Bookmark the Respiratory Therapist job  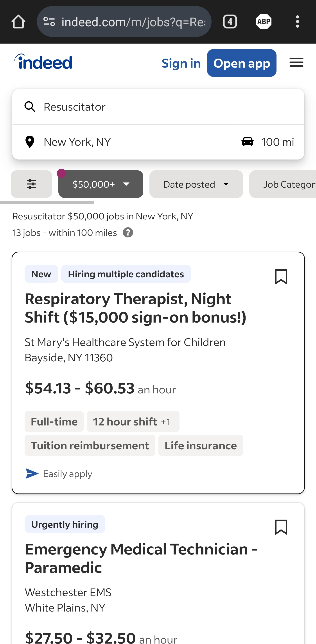coord(281,277)
